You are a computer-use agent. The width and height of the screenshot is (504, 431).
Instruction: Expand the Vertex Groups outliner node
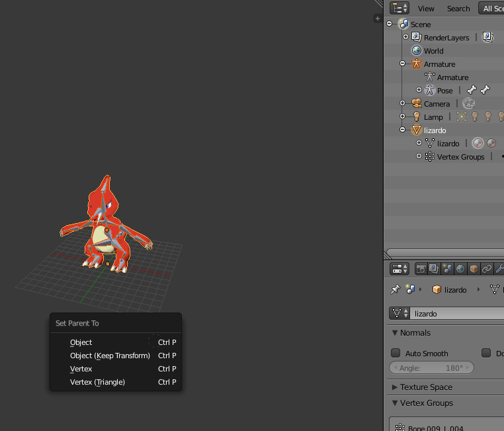click(419, 156)
